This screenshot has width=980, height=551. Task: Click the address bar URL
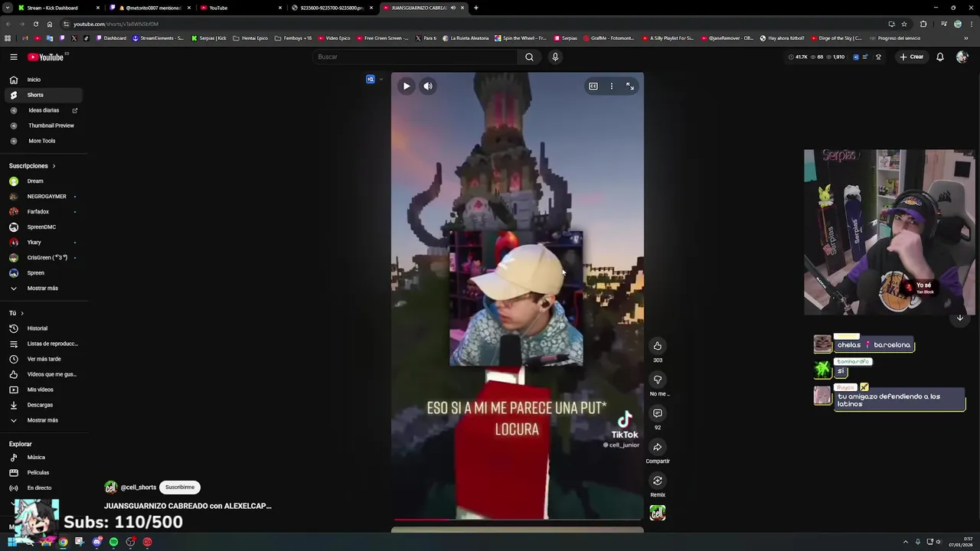pos(116,24)
